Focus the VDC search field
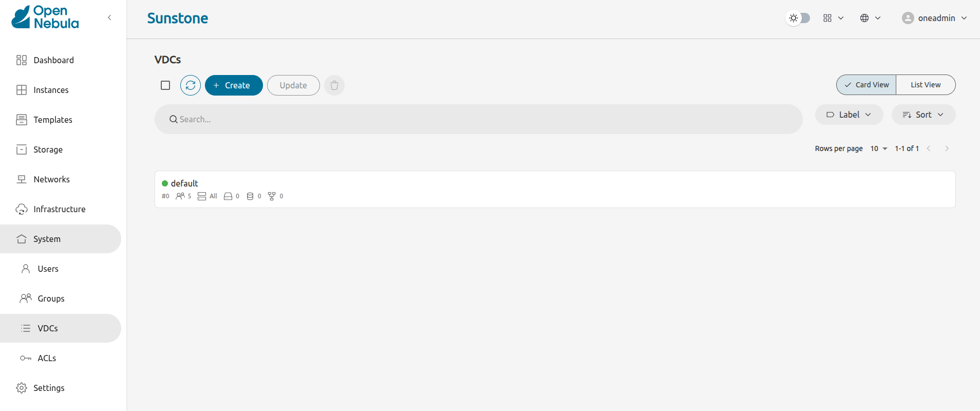 478,119
